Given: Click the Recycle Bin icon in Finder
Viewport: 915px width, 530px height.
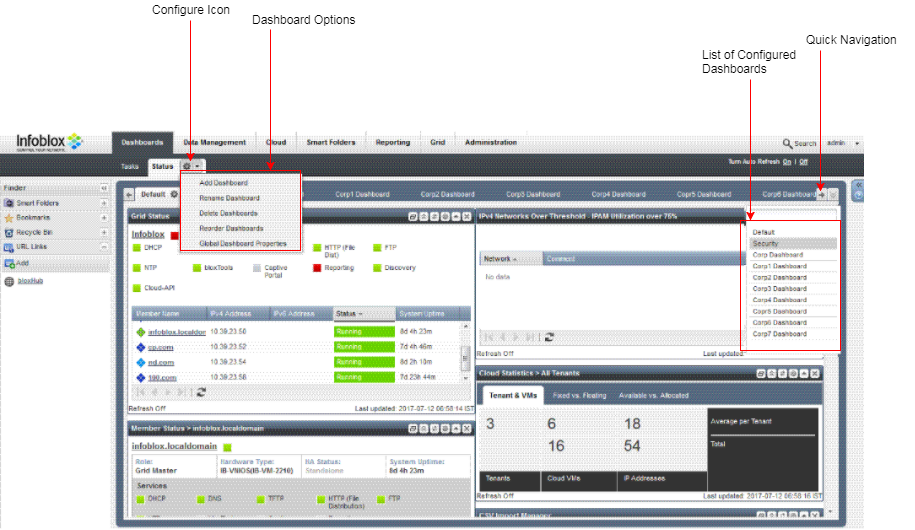Looking at the screenshot, I should [x=9, y=232].
